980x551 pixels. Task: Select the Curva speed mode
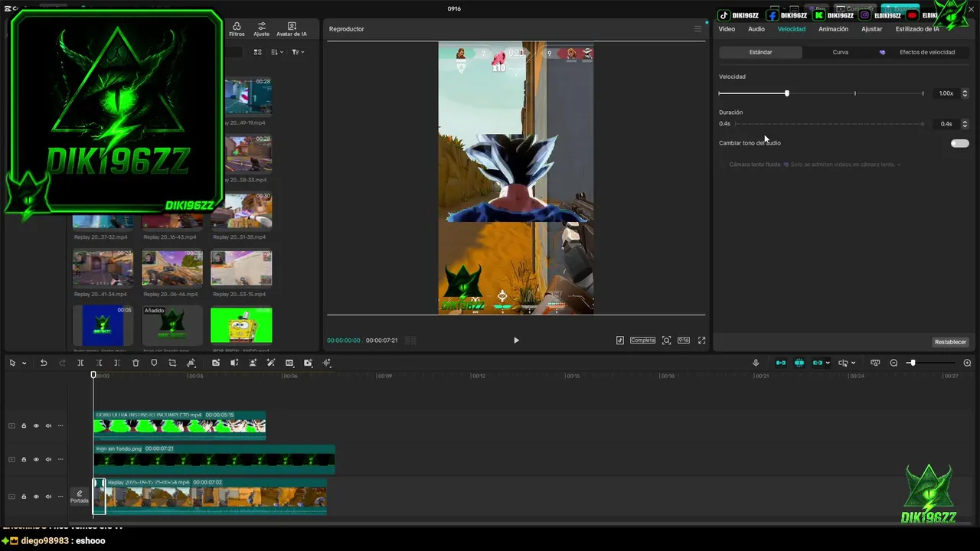tap(841, 52)
